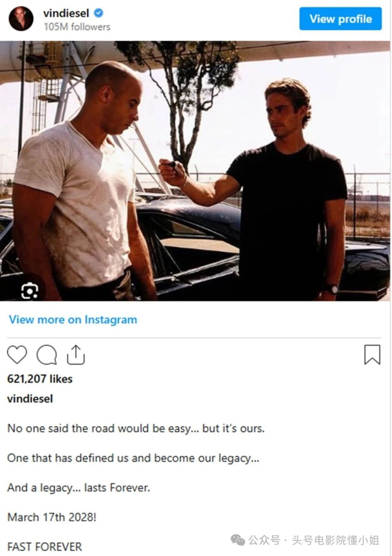Open the View more on Instagram link
The height and width of the screenshot is (556, 392).
point(73,320)
